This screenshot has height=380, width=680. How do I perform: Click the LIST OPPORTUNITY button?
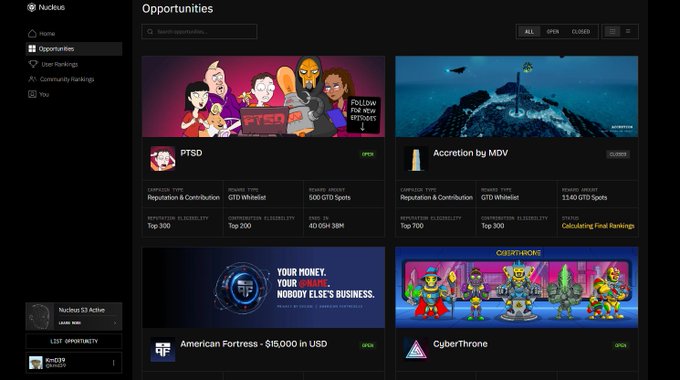tap(74, 341)
